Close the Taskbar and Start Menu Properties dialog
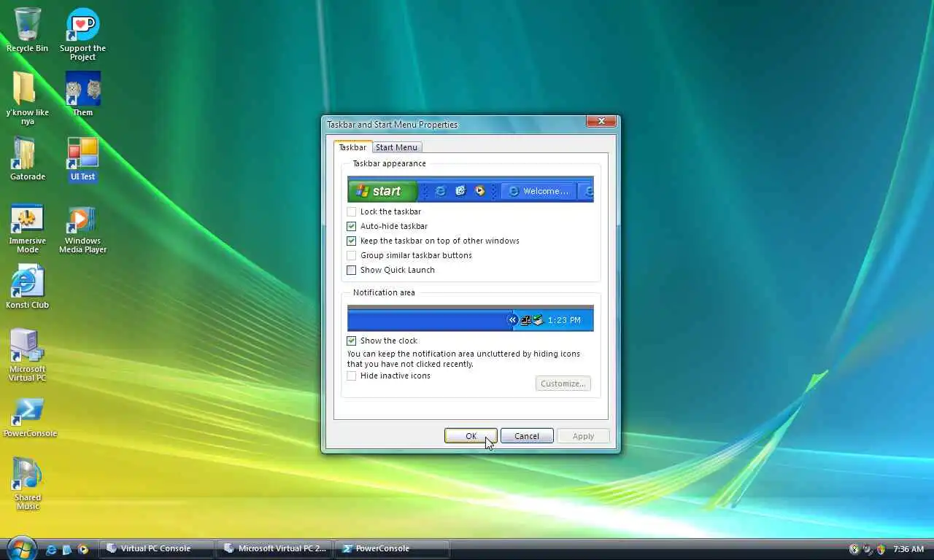Viewport: 934px width, 560px height. pyautogui.click(x=601, y=122)
